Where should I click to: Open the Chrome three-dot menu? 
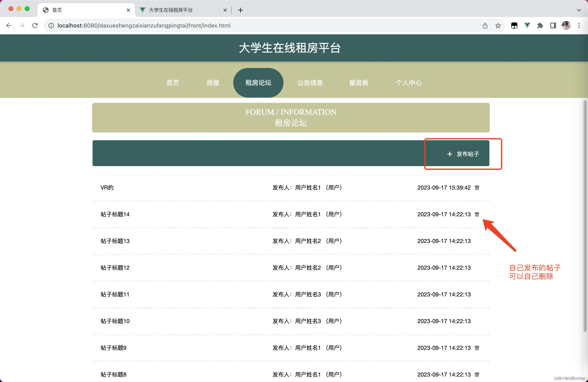point(579,25)
